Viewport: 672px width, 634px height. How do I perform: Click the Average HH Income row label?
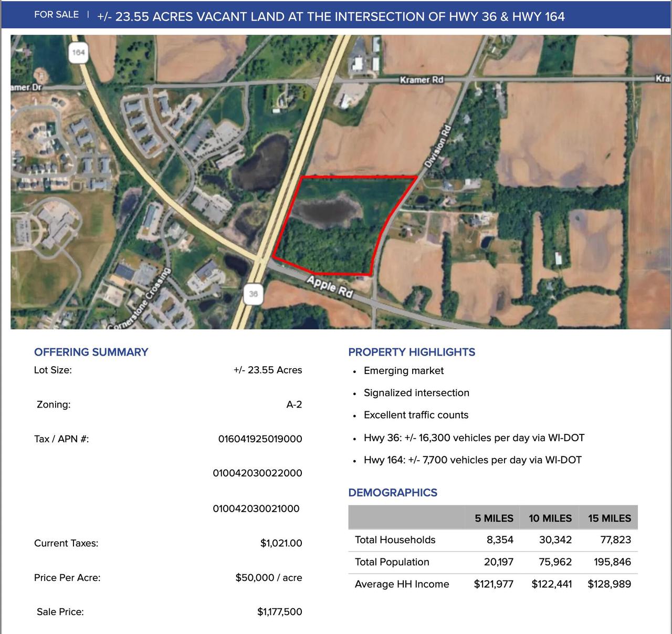point(402,584)
